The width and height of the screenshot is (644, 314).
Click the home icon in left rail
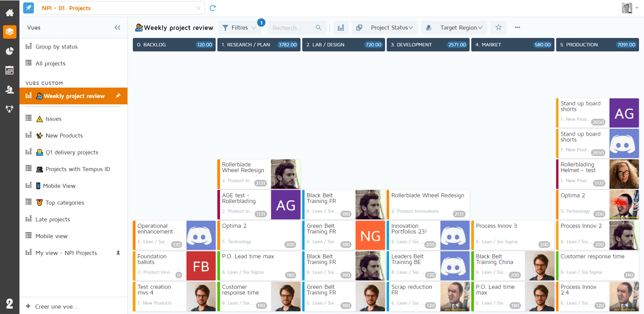click(9, 13)
